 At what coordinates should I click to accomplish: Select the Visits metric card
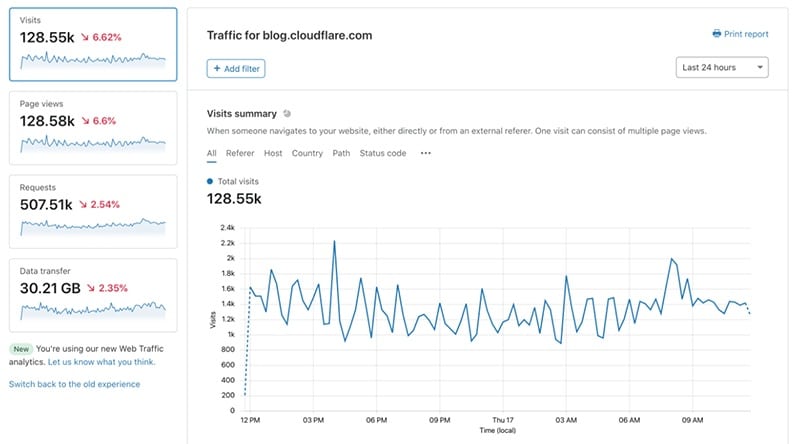click(x=93, y=44)
